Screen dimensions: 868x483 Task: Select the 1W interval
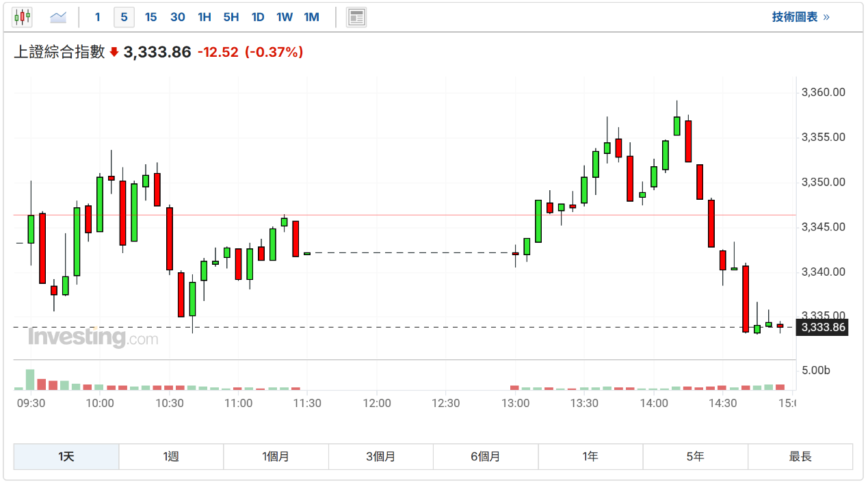(x=285, y=17)
